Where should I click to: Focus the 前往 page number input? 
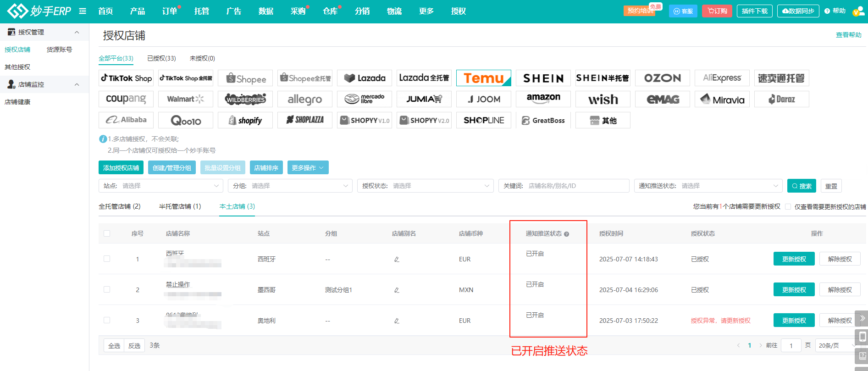[791, 345]
